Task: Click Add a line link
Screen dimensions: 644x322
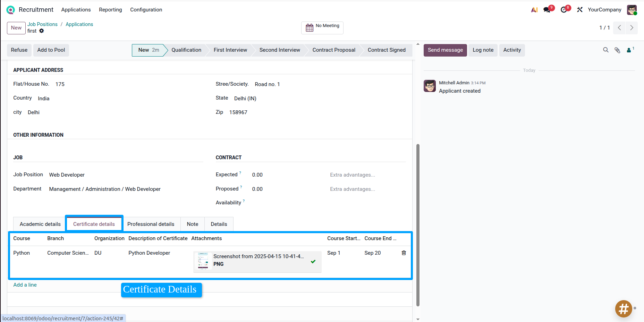Action: (x=25, y=285)
